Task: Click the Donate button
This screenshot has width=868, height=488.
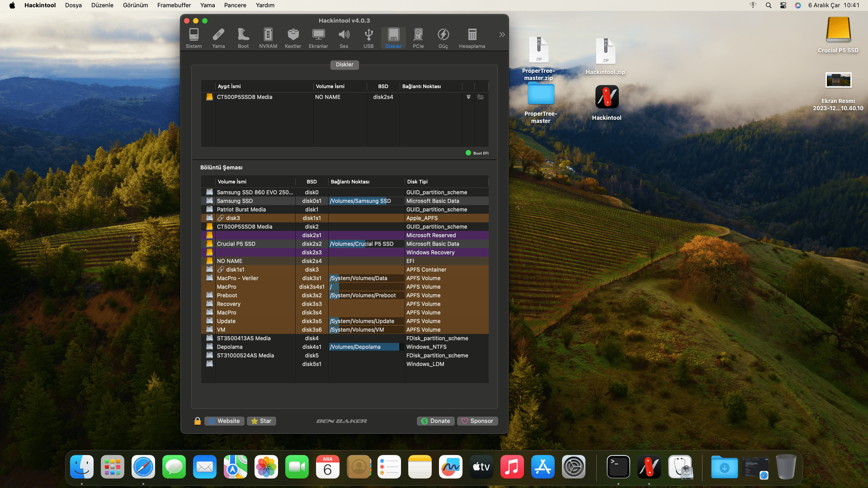Action: (x=435, y=421)
